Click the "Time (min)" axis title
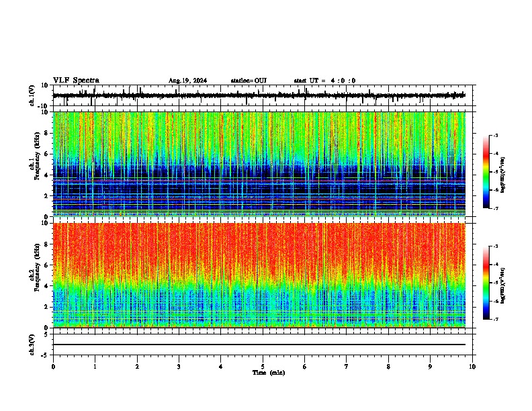The width and height of the screenshot is (532, 411). coord(269,373)
